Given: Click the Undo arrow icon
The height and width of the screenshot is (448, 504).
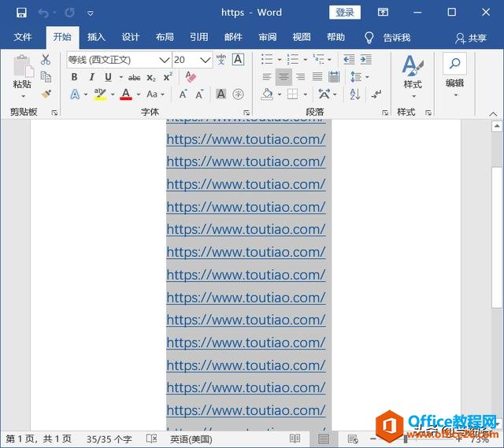Looking at the screenshot, I should click(x=44, y=13).
